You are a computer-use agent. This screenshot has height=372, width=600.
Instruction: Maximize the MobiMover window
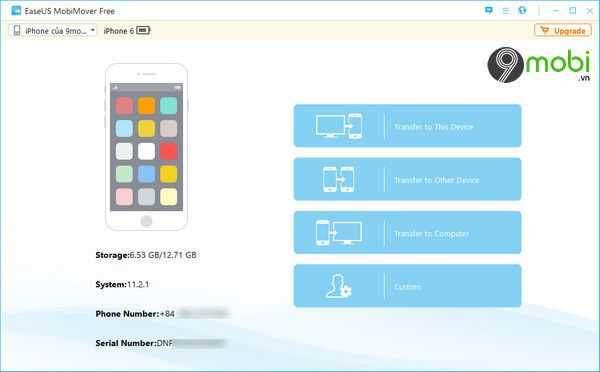573,11
